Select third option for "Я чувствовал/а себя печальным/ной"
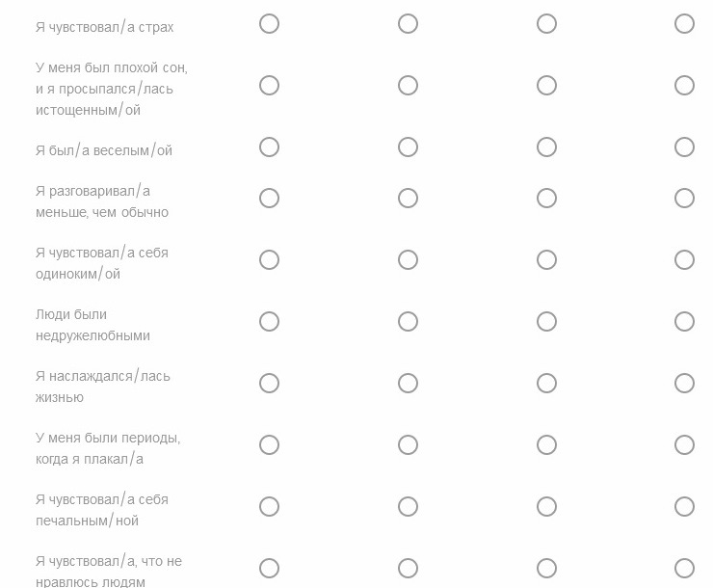This screenshot has width=713, height=588. pyautogui.click(x=546, y=507)
